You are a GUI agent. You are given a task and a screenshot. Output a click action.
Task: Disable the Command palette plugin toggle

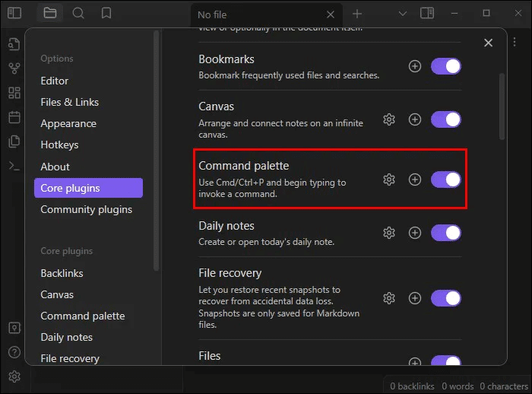(446, 180)
